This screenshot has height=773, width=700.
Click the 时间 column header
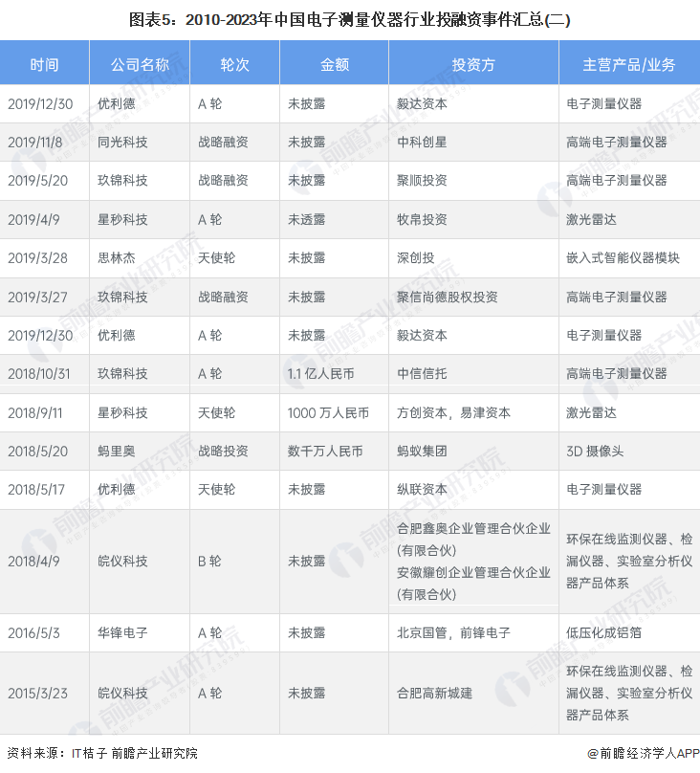(44, 65)
